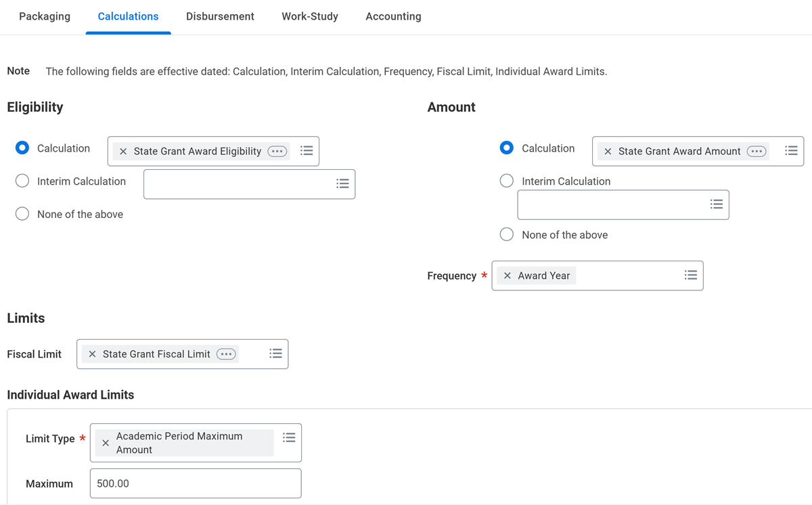Open related actions for State Grant Fiscal Limit
The height and width of the screenshot is (505, 812).
tap(227, 354)
